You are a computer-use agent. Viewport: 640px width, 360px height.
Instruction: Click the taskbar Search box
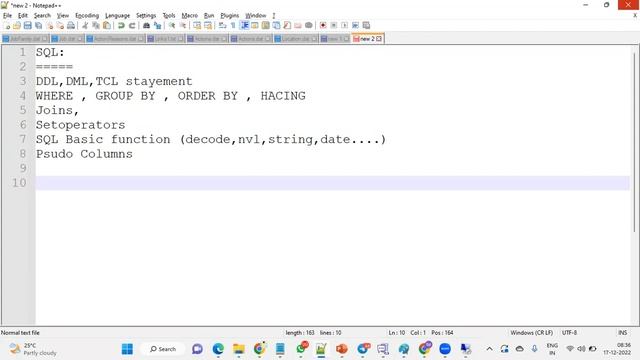pyautogui.click(x=163, y=349)
